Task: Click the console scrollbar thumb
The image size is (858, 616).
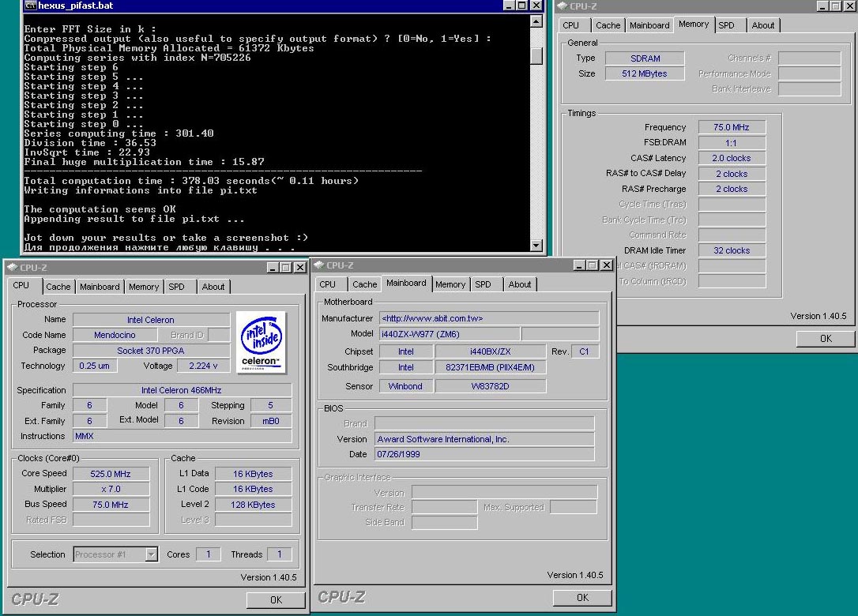Action: click(536, 55)
